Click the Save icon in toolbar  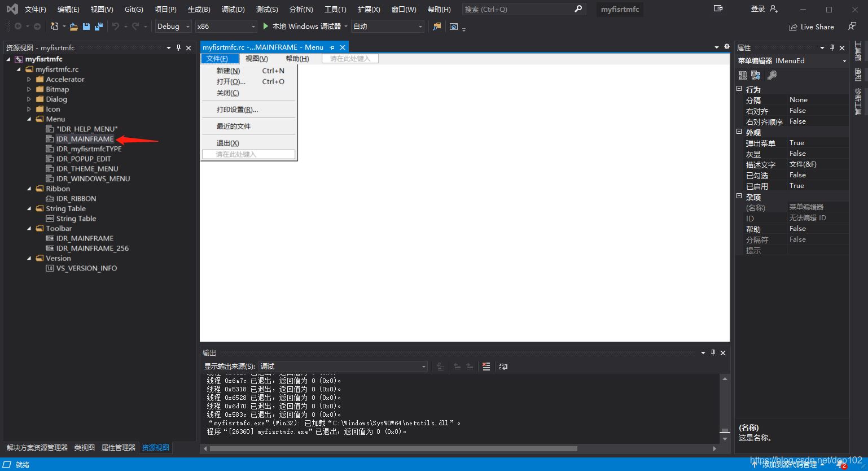[x=86, y=27]
